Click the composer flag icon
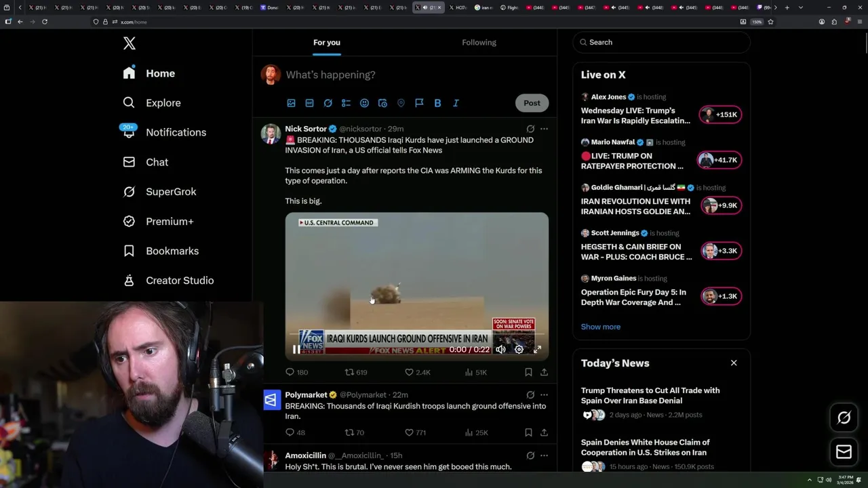 pyautogui.click(x=419, y=103)
